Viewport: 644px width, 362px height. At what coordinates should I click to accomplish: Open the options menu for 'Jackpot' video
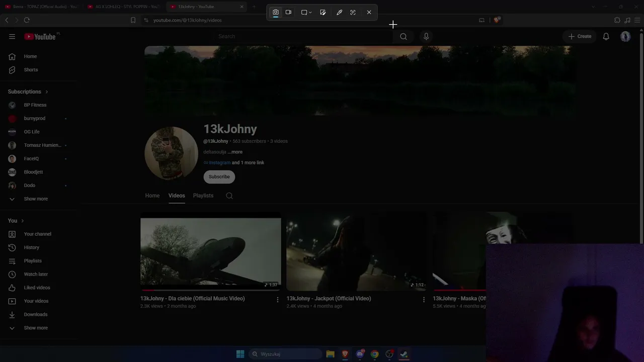424,300
